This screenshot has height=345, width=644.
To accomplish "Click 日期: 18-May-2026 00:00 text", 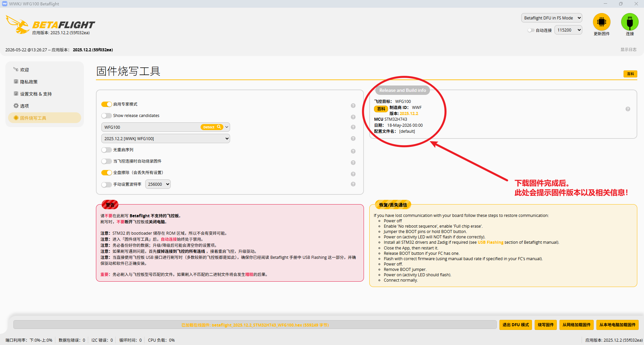I will 398,125.
